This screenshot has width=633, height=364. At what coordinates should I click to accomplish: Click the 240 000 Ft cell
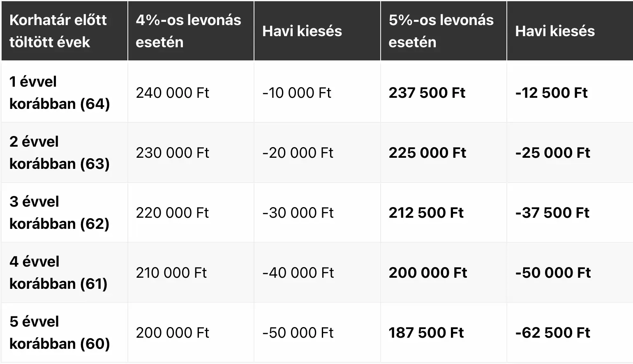tap(173, 93)
